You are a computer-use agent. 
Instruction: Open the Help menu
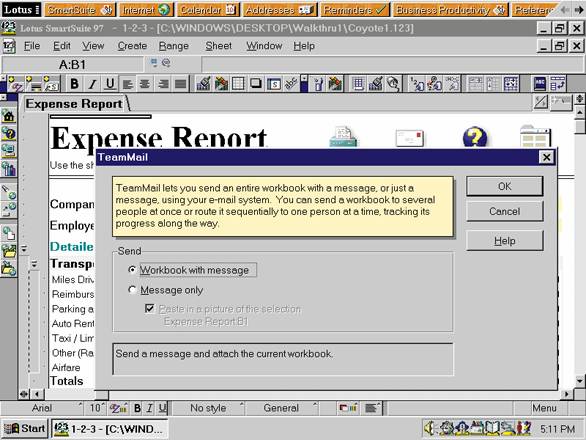tap(304, 46)
